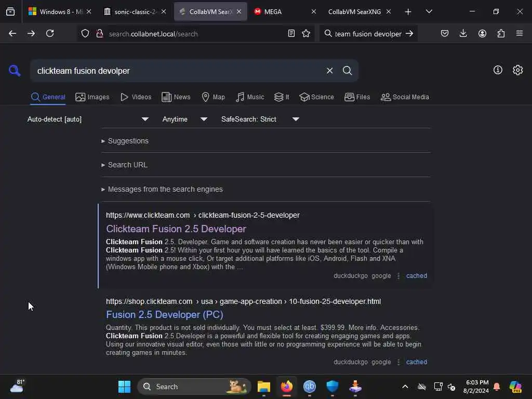The image size is (532, 399).
Task: Select the General search category
Action: pyautogui.click(x=48, y=97)
